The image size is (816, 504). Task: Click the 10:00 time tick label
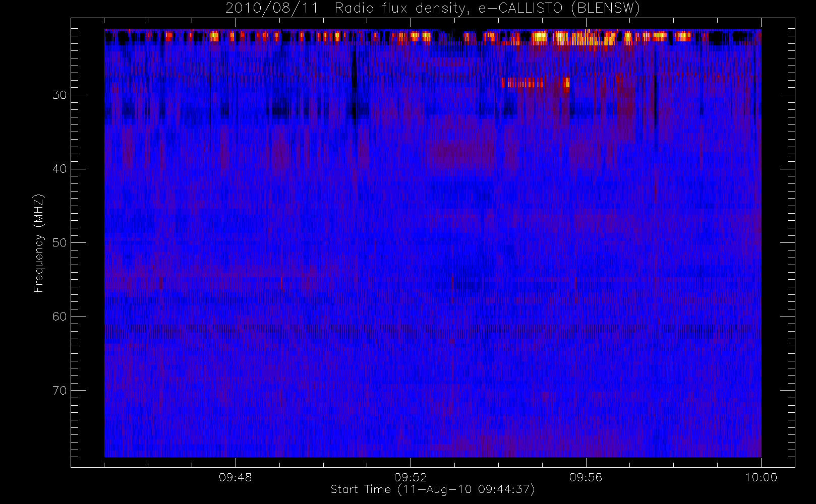point(761,477)
